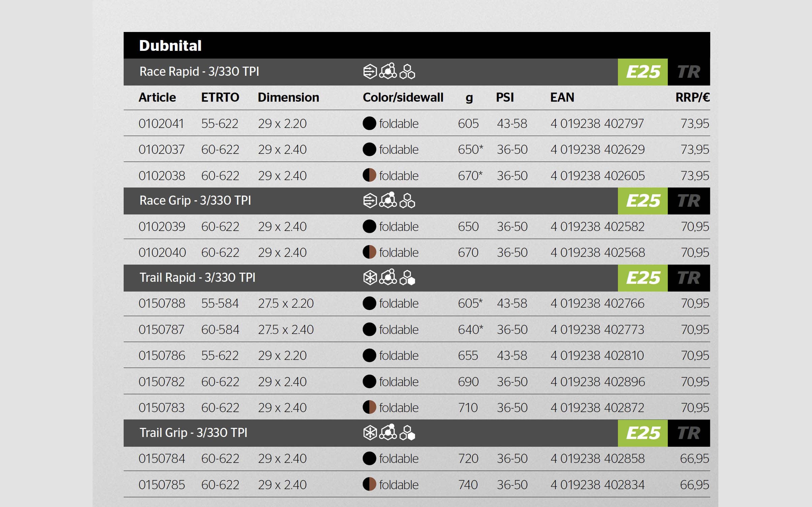The height and width of the screenshot is (507, 812).
Task: Click the black-brown sidewall dot for article 0102038
Action: pos(369,175)
